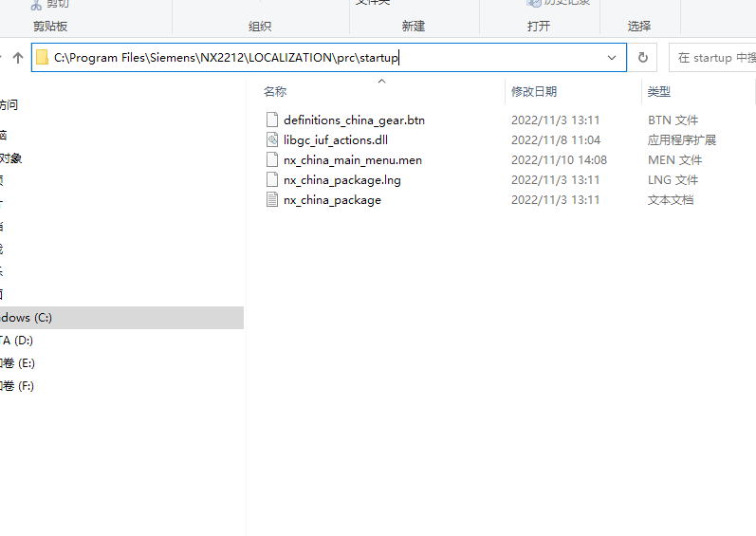Screen dimensions: 756x536
Task: Sort files by the 修改日期 column header
Action: (x=534, y=92)
